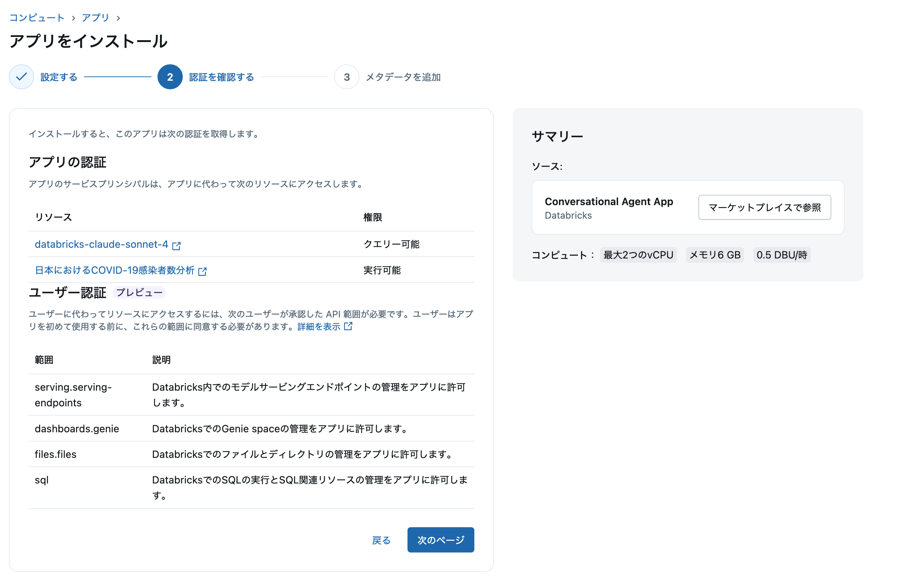This screenshot has height=588, width=911.
Task: Click the プレビュー badge beside ユーザー認証
Action: tap(139, 293)
